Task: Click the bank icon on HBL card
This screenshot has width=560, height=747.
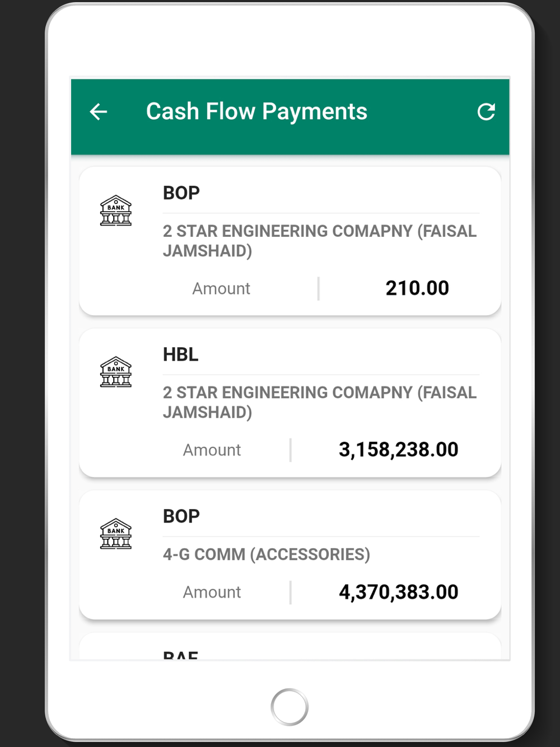Action: coord(116,372)
